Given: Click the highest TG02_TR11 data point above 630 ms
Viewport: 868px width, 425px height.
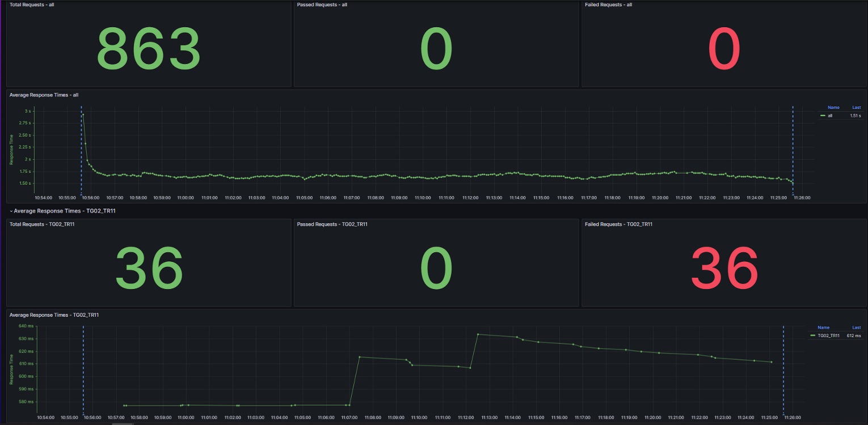Looking at the screenshot, I should (x=478, y=334).
